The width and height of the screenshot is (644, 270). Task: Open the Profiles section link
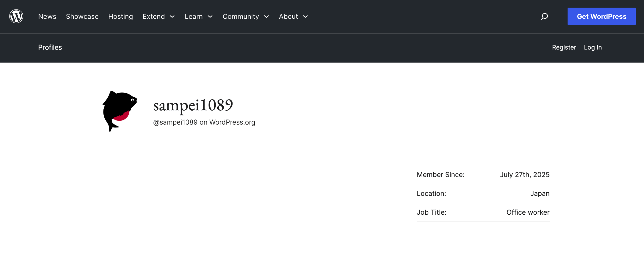tap(50, 47)
